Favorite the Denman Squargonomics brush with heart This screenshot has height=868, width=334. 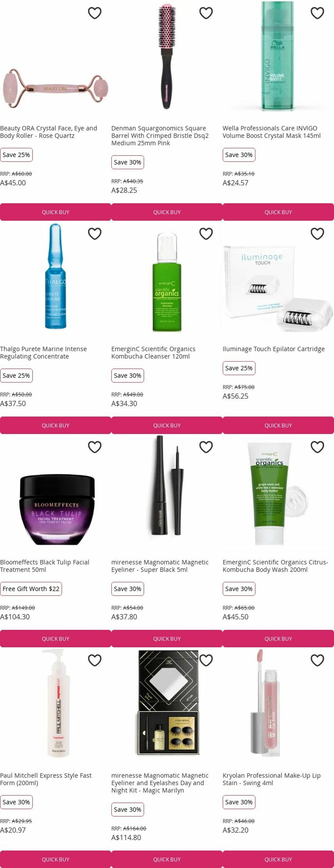[x=206, y=13]
